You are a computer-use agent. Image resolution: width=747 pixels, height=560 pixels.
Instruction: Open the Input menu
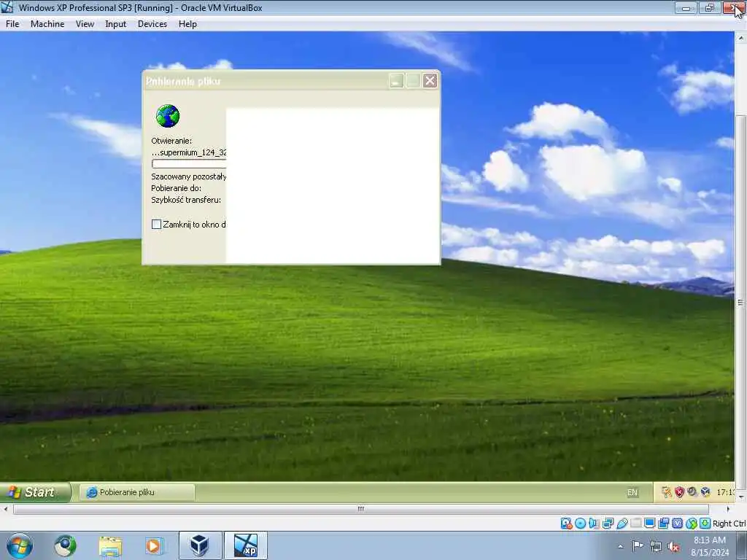116,24
